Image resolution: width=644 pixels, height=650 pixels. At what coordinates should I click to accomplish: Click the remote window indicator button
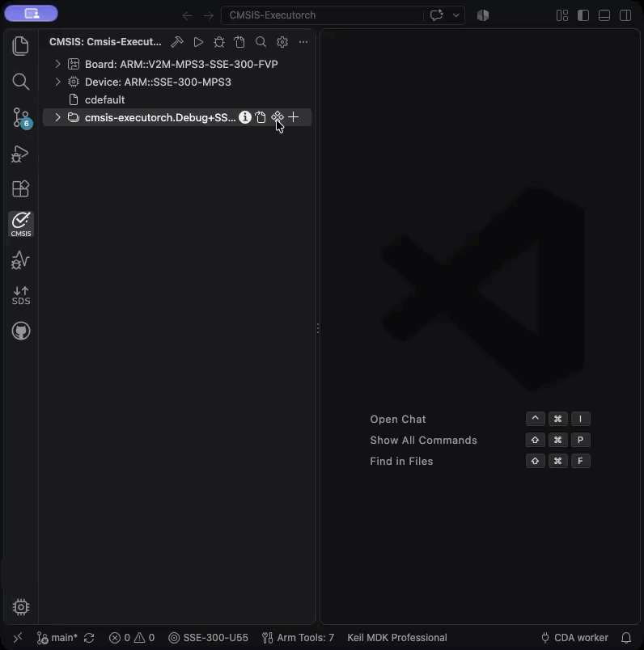point(31,13)
